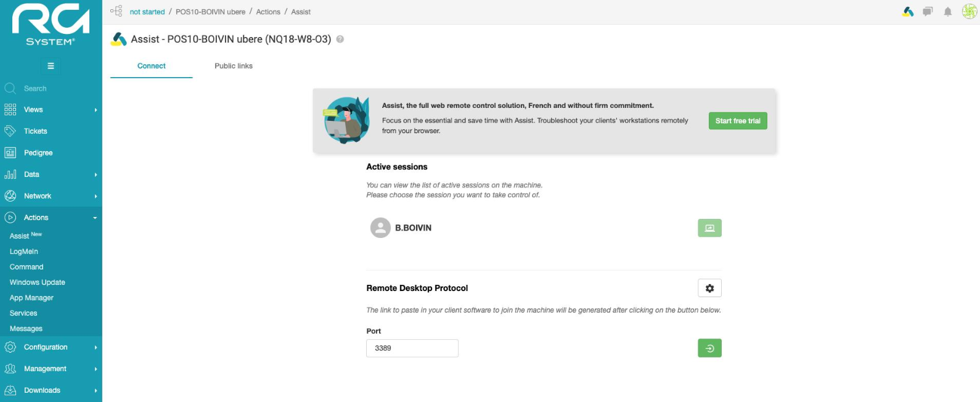Switch to the Public links tab
This screenshot has height=402, width=980.
[234, 66]
